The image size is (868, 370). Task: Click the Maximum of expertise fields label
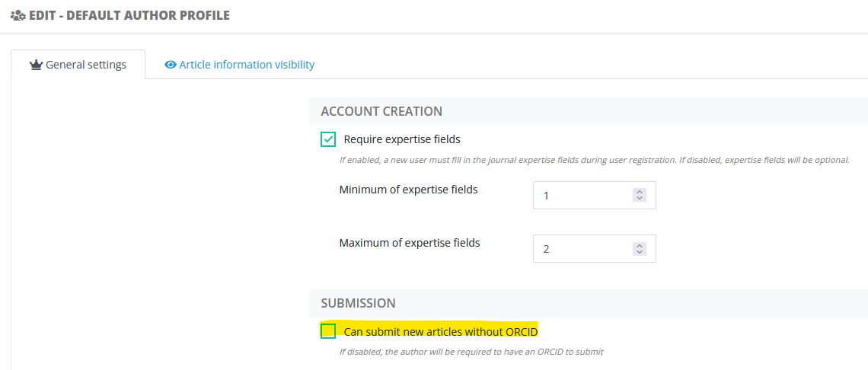click(x=410, y=243)
